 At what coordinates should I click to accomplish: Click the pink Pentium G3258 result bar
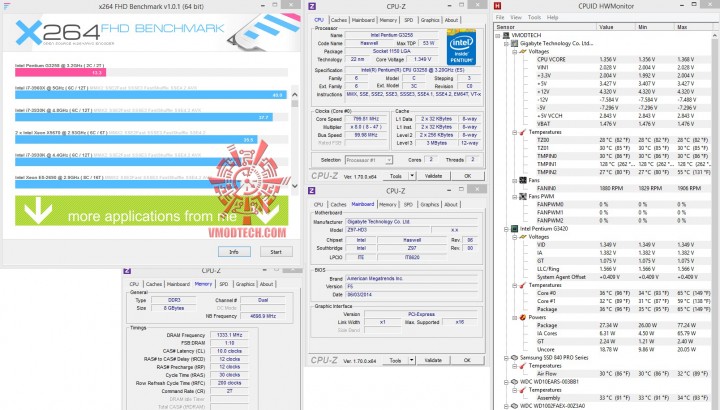point(61,73)
